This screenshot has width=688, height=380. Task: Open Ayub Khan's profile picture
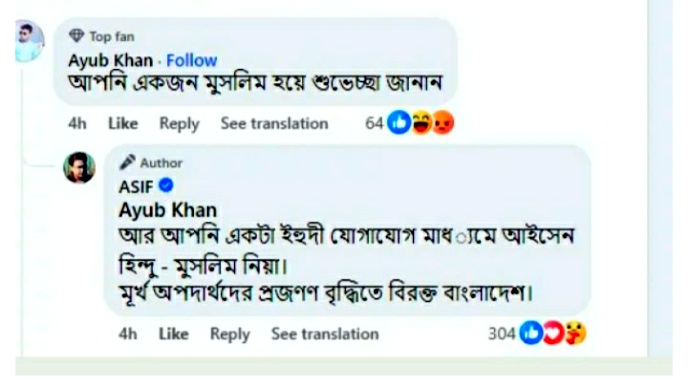29,41
